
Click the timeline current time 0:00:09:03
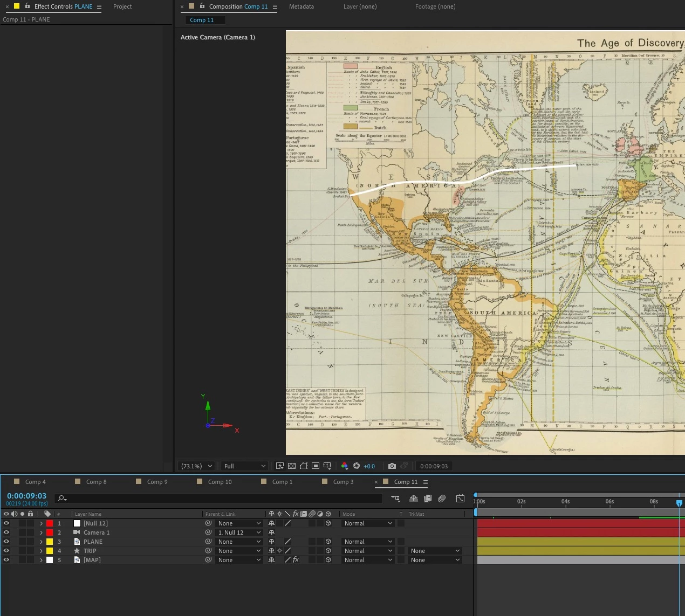(26, 496)
